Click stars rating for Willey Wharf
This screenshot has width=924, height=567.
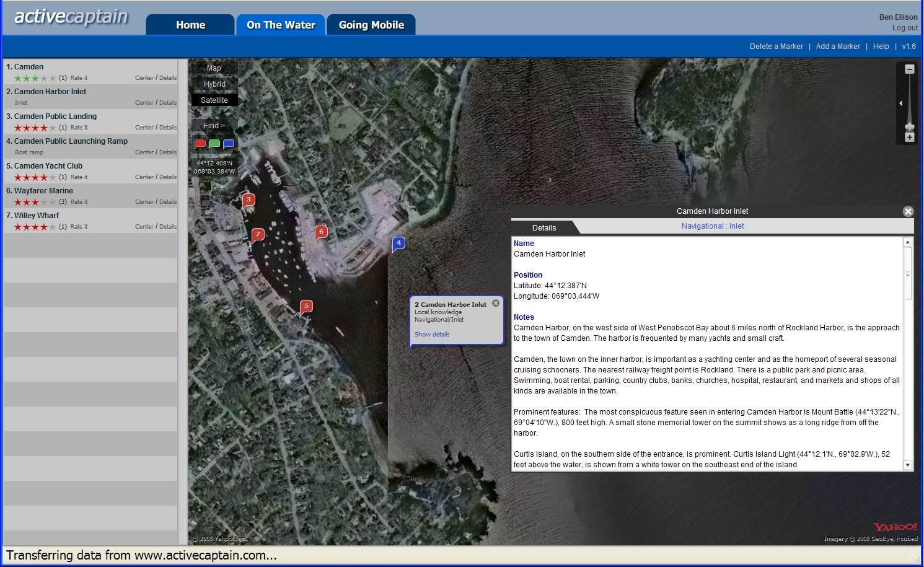(35, 227)
